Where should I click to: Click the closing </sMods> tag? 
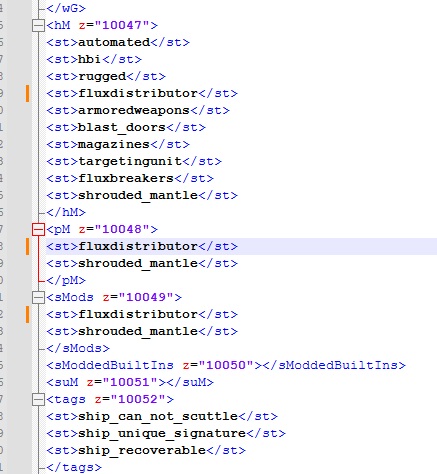coord(78,348)
